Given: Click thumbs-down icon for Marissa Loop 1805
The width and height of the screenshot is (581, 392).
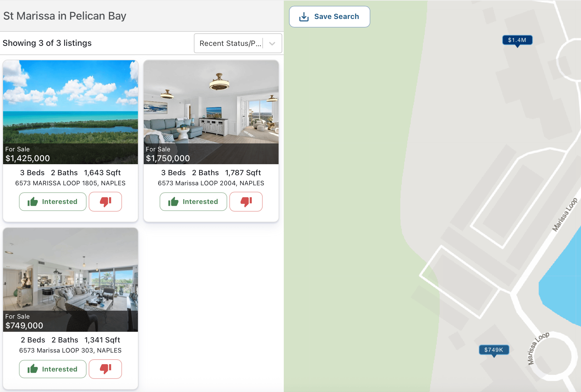Looking at the screenshot, I should click(x=105, y=202).
